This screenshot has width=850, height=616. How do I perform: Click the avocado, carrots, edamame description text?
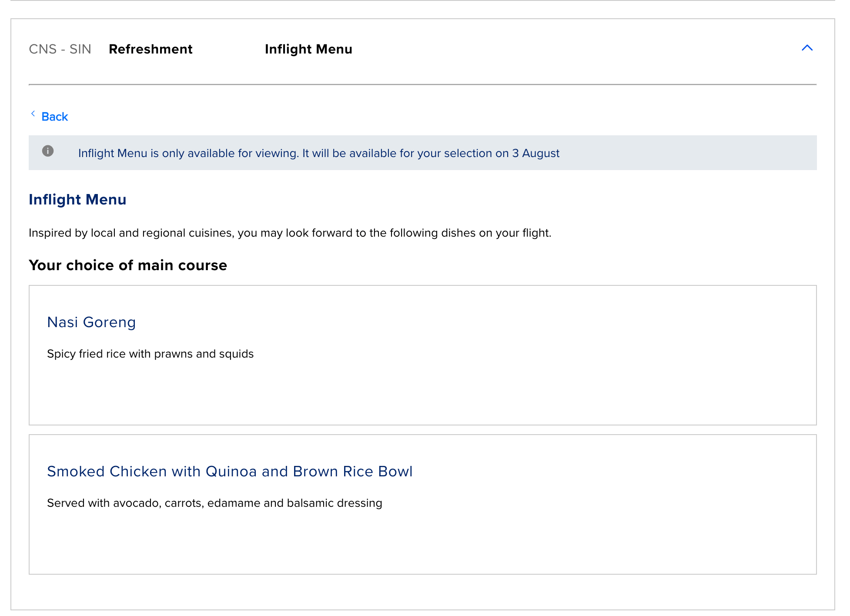point(214,503)
